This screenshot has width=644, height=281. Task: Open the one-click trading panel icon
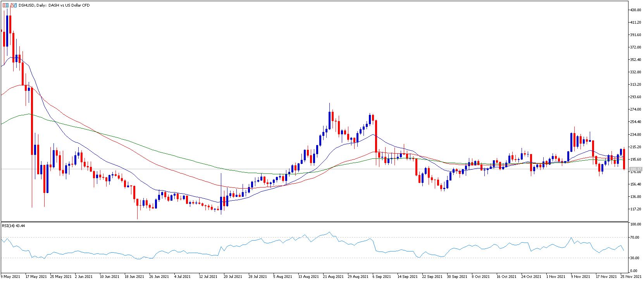click(x=14, y=5)
